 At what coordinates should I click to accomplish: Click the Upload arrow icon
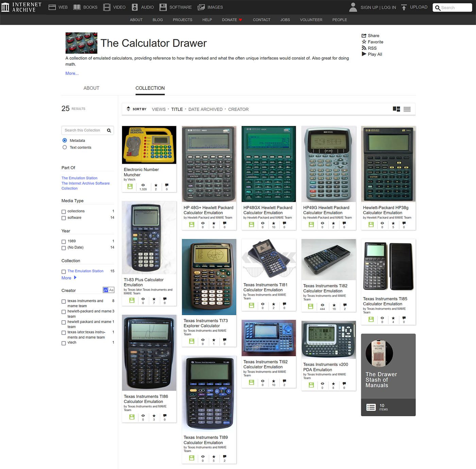(404, 7)
